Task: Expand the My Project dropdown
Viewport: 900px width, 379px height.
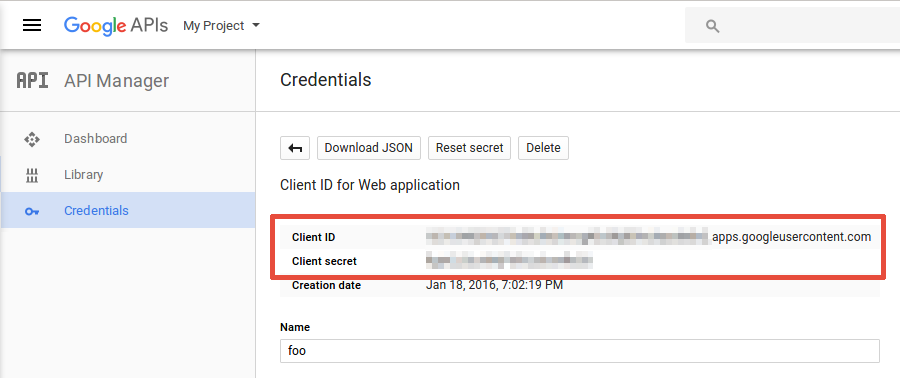Action: (x=222, y=26)
